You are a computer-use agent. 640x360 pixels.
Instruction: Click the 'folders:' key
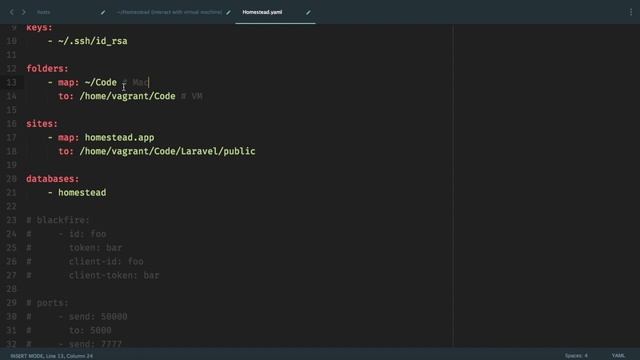pos(47,69)
